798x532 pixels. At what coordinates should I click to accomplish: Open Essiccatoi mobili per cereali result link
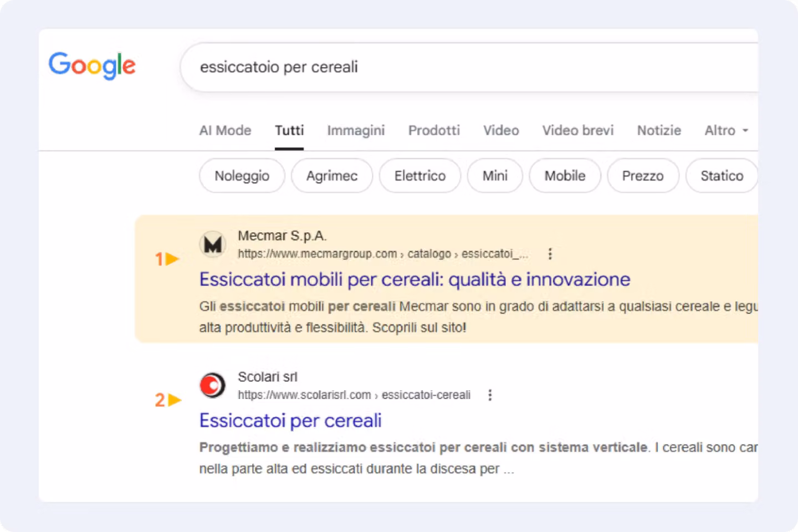[x=415, y=279]
